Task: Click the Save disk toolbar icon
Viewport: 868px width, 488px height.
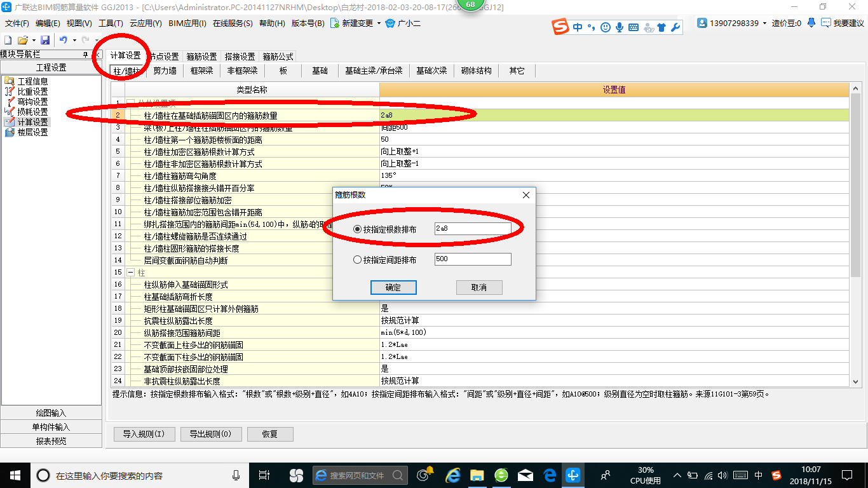Action: (x=45, y=39)
